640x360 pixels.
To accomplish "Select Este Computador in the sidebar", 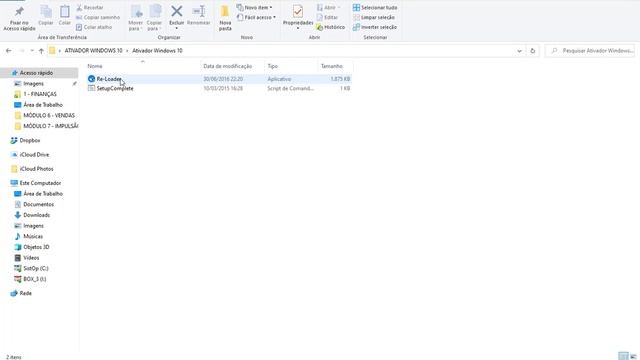I will [x=40, y=183].
